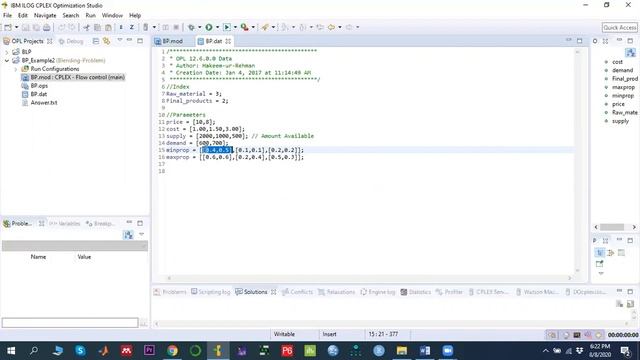The height and width of the screenshot is (360, 640).
Task: Click the External Tools run icon
Action: coord(244,27)
